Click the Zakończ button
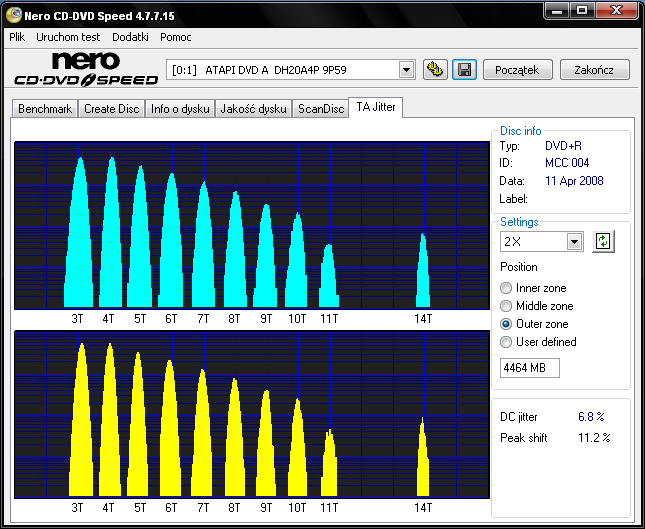Image resolution: width=645 pixels, height=529 pixels. pyautogui.click(x=594, y=70)
